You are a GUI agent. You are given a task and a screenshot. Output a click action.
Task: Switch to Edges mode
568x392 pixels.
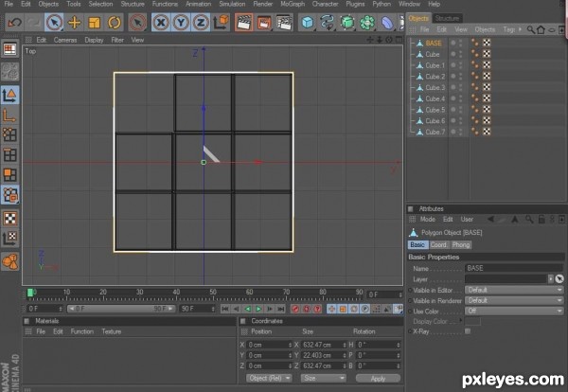(9, 155)
